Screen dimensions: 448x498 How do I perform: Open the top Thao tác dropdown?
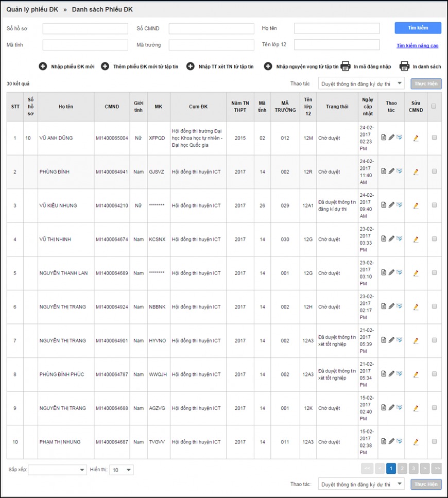[361, 83]
